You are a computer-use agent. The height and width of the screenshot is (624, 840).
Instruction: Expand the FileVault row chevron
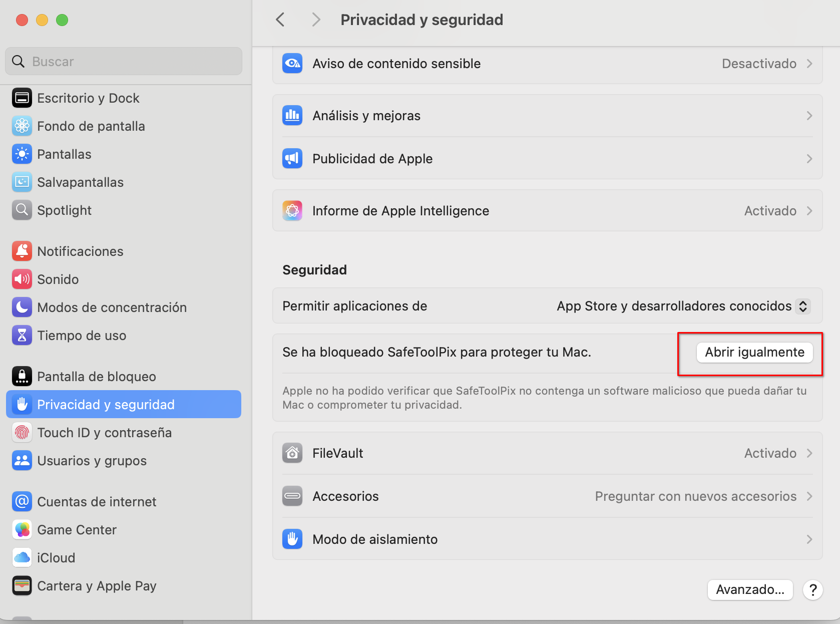(809, 453)
